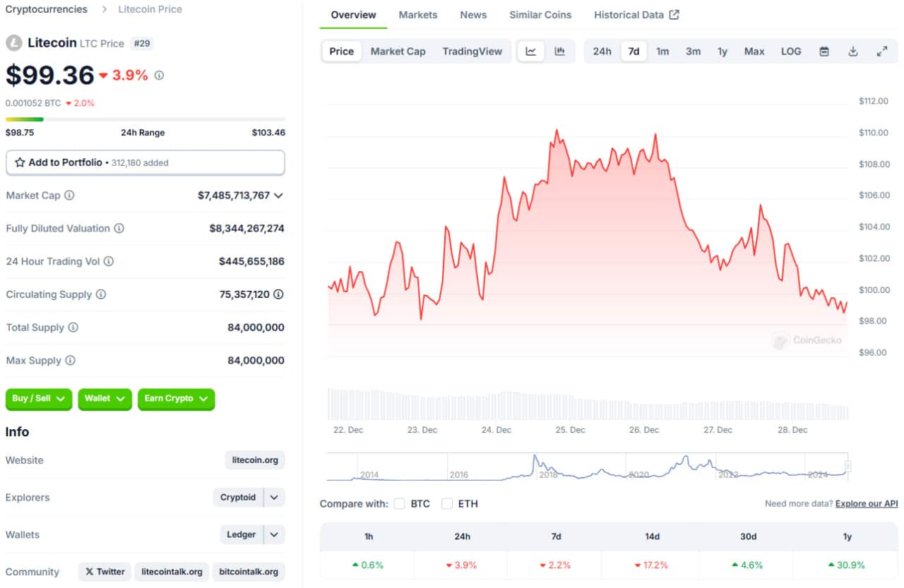Expand Wallets dropdown arrow
This screenshot has height=588, width=904.
pos(275,535)
